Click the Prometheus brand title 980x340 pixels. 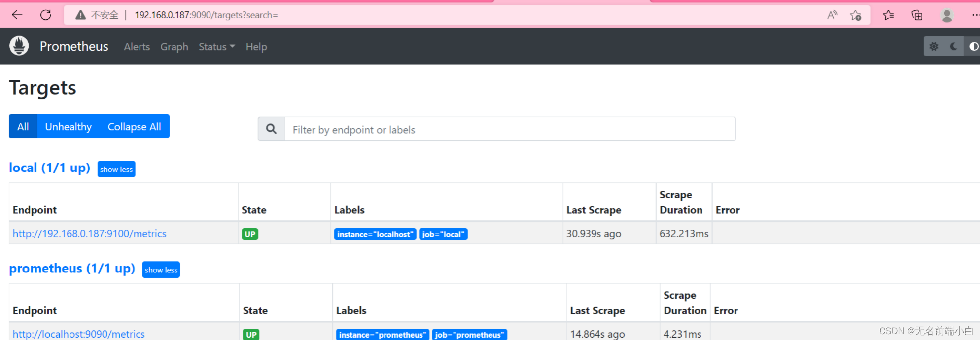(x=74, y=46)
